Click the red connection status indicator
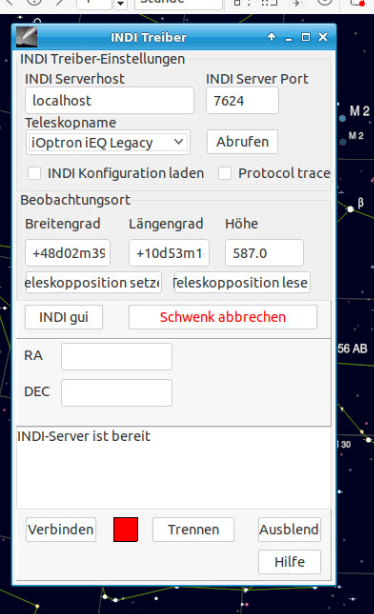Screen dimensions: 374x614 126,529
